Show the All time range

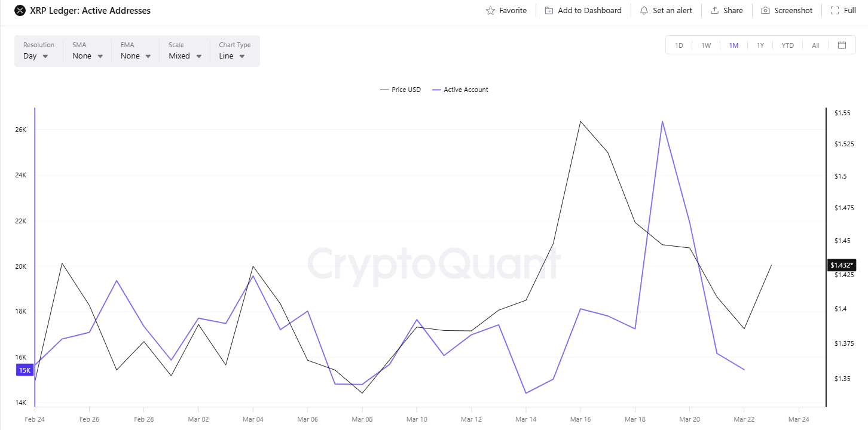[x=815, y=45]
